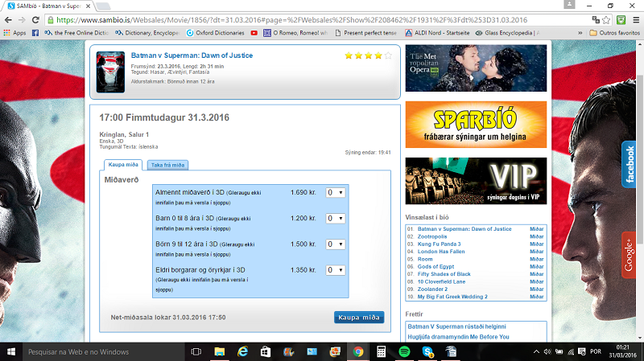Open the Outros favoritos bookmarks folder
The width and height of the screenshot is (644, 361).
click(615, 33)
